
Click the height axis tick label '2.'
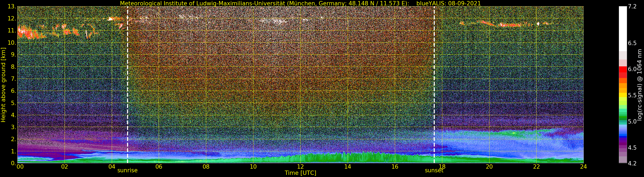14,139
